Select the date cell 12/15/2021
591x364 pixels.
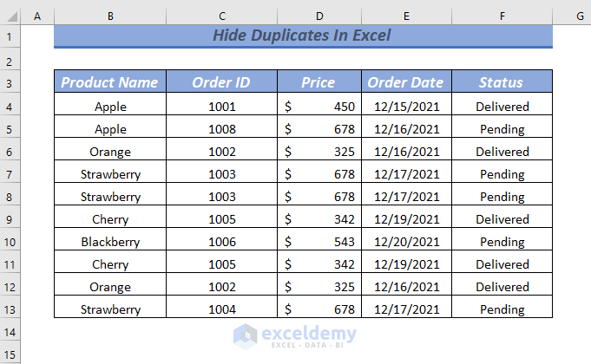point(406,107)
